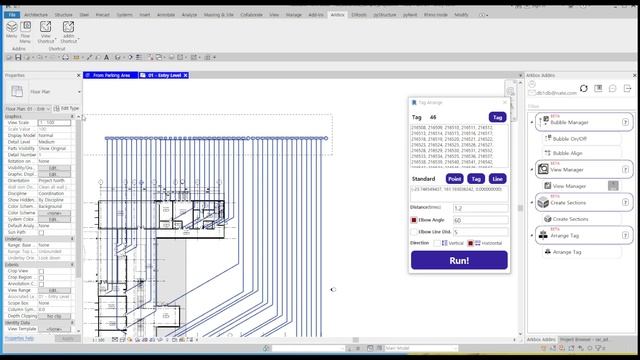Collapse the Underlay section in Properties

(72, 239)
